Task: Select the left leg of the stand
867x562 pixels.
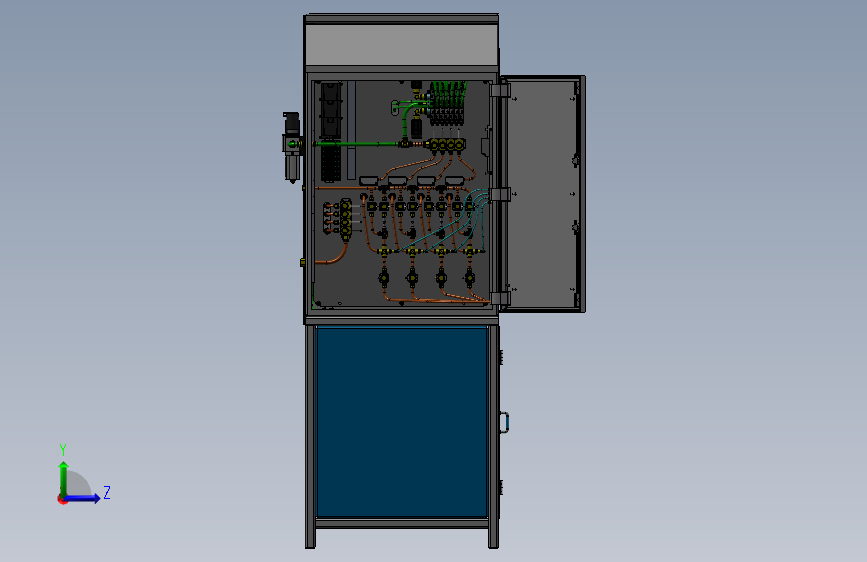Action: pyautogui.click(x=311, y=437)
